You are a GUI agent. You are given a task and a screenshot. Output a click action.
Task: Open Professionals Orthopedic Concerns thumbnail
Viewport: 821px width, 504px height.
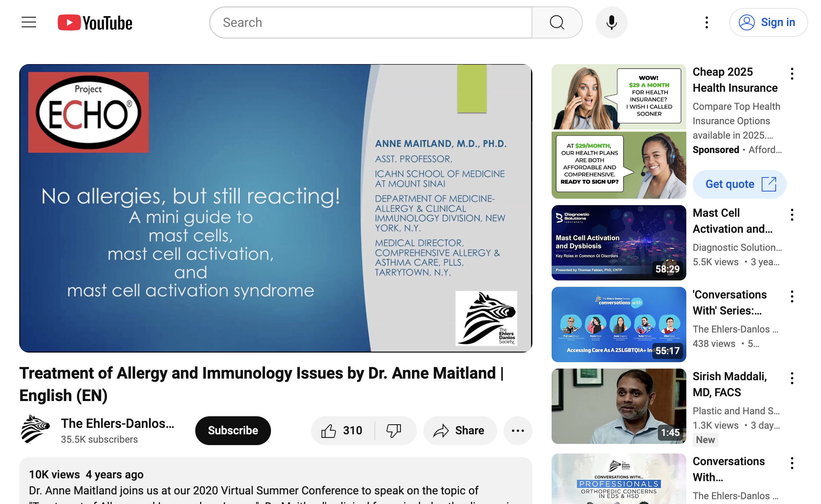(x=619, y=479)
